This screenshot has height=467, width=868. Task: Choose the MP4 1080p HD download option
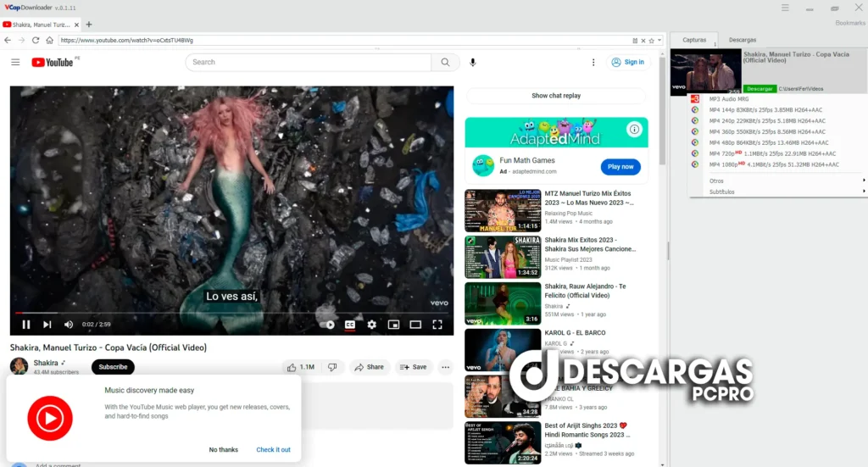[x=765, y=164]
